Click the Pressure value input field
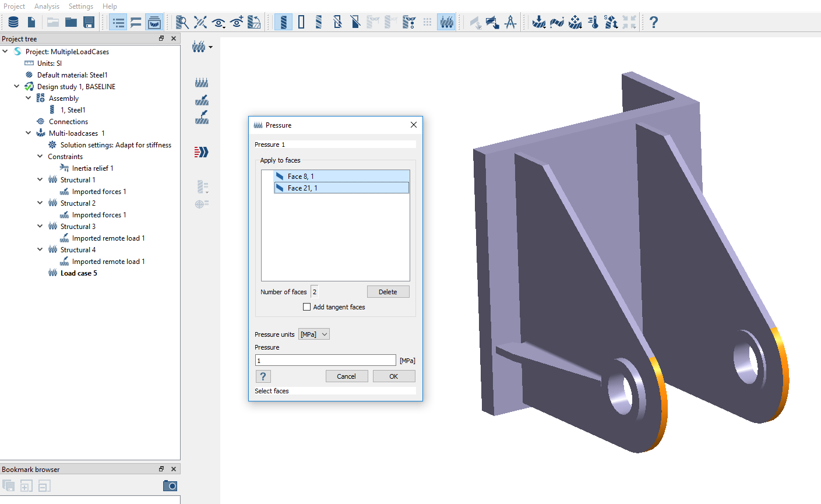The height and width of the screenshot is (504, 821). [325, 361]
